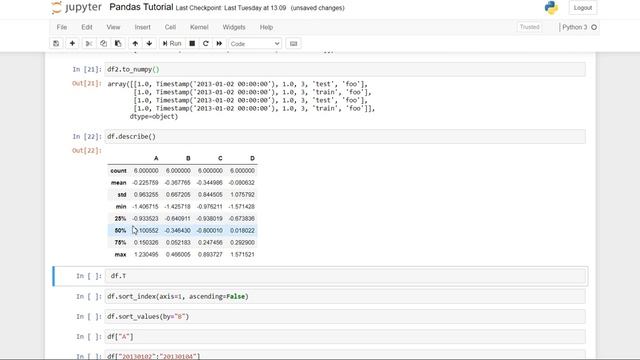Open the Widgets menu
The width and height of the screenshot is (640, 360).
click(234, 27)
